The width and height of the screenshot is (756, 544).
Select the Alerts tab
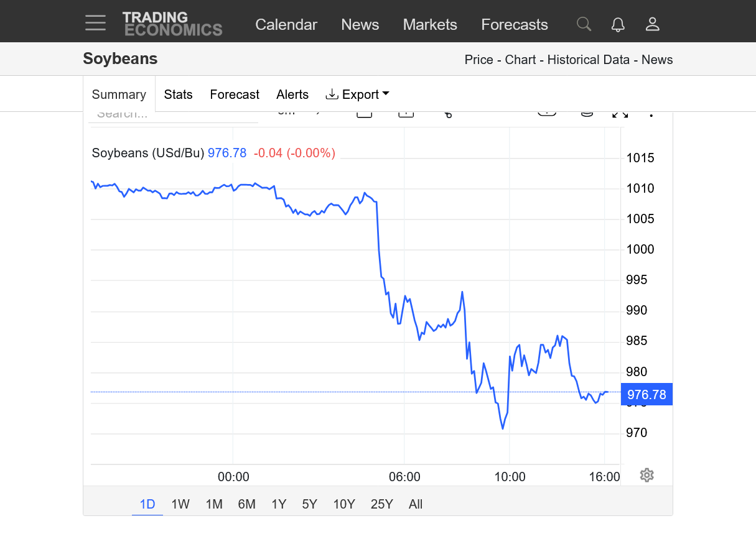coord(292,95)
